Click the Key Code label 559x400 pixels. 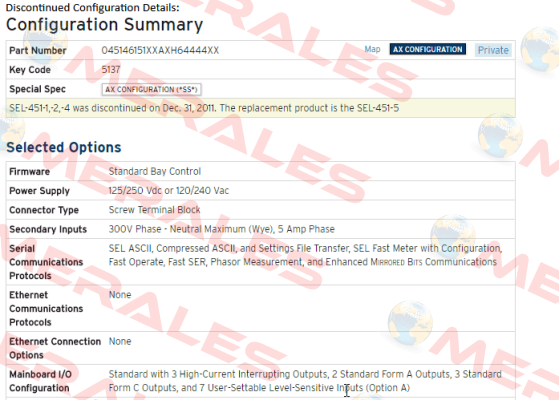pos(30,70)
